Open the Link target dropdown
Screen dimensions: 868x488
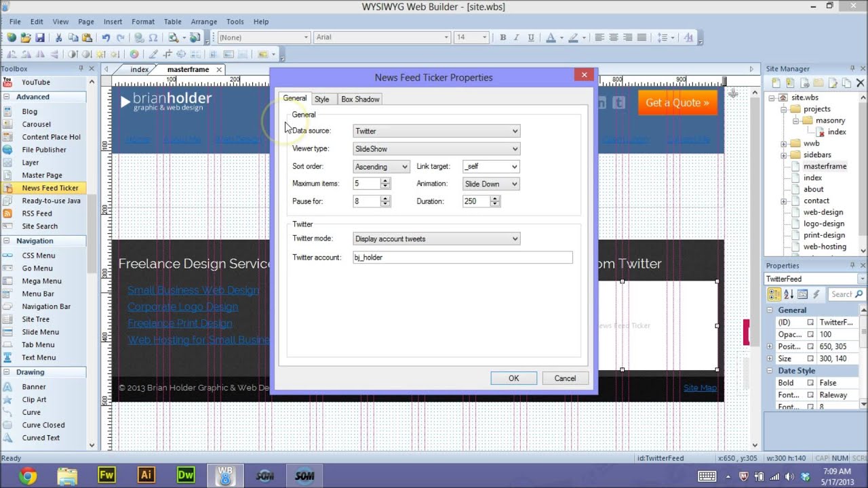point(515,167)
